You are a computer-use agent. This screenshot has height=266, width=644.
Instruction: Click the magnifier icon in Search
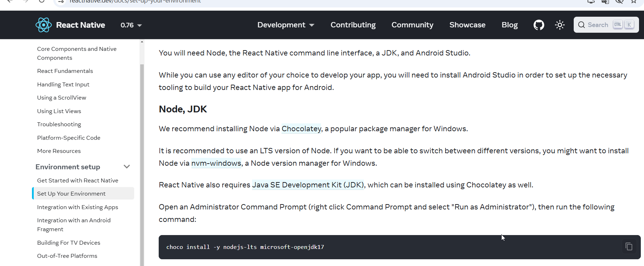coord(581,25)
